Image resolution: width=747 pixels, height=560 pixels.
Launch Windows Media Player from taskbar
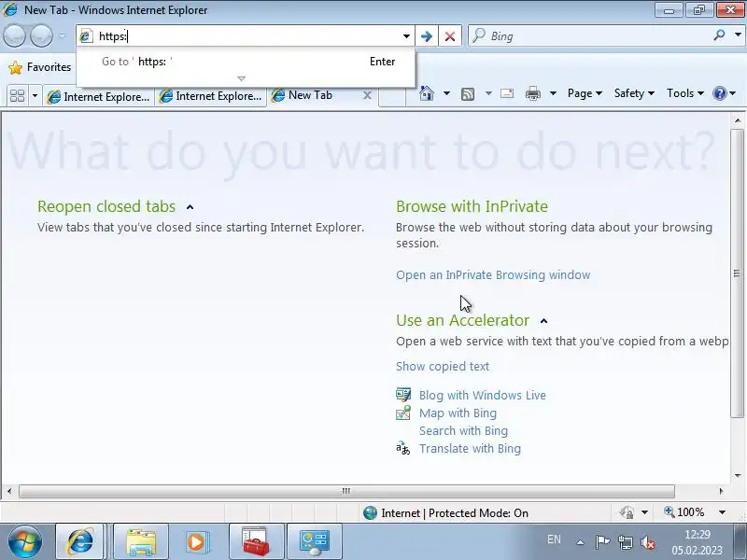click(x=196, y=541)
